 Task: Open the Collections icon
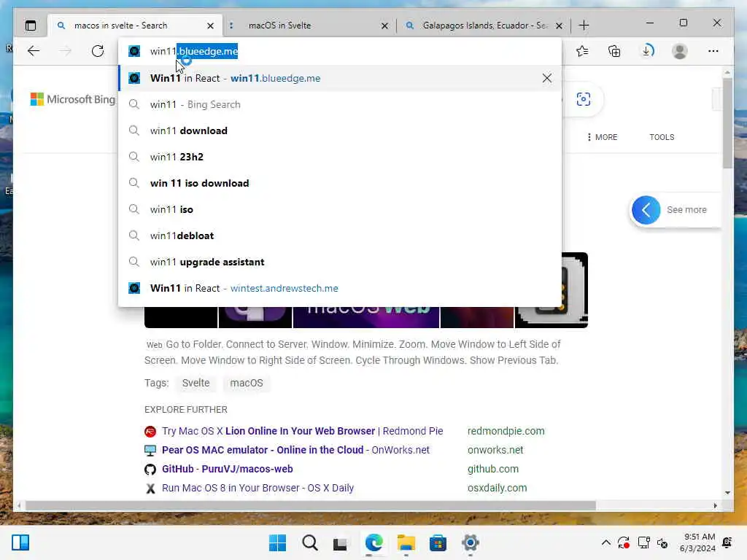coord(614,51)
